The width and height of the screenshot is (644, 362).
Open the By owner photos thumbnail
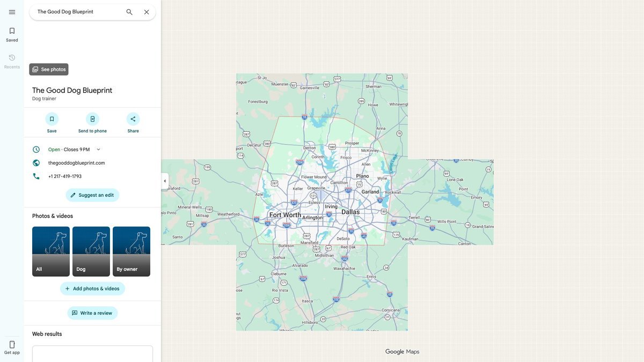[x=131, y=252]
